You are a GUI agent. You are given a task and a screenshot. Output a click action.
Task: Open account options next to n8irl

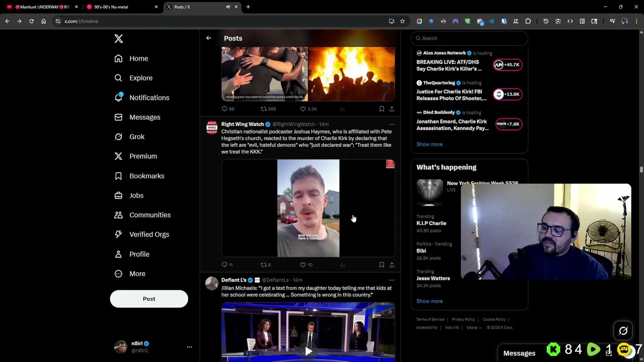190,347
